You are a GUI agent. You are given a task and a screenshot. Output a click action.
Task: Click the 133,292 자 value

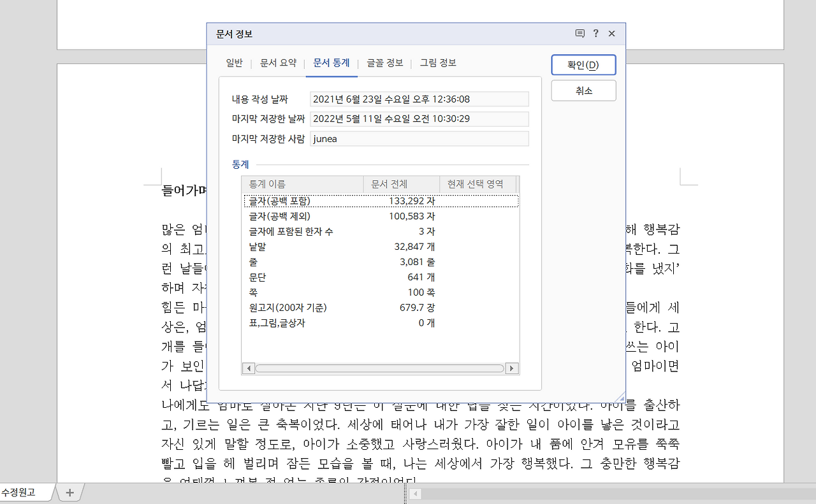point(412,201)
